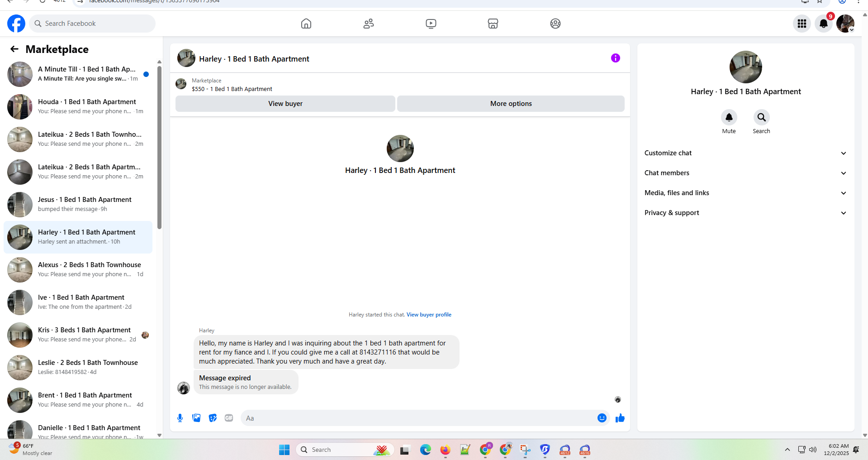Open Alexus 2 Beds Townhouse conversation
This screenshot has height=460, width=868.
click(78, 270)
